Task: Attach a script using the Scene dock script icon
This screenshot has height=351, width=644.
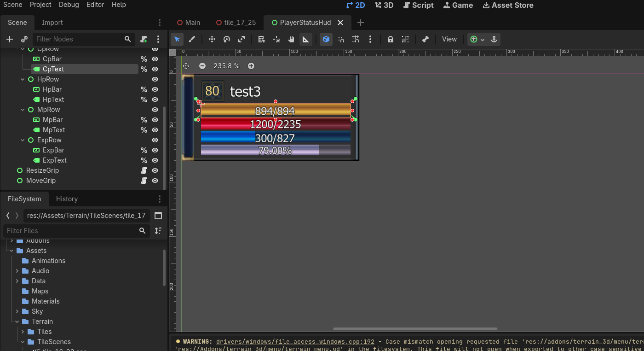Action: click(x=144, y=39)
